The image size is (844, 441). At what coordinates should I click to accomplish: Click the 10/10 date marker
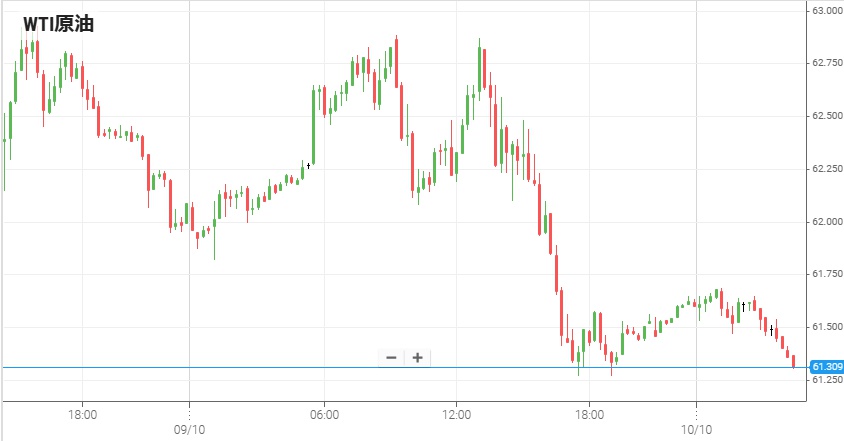click(x=695, y=428)
